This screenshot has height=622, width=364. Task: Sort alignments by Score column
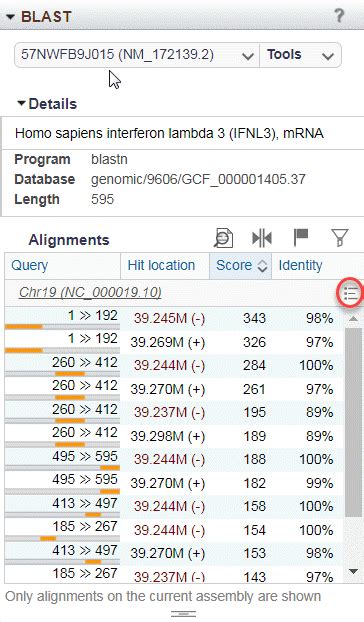point(240,265)
